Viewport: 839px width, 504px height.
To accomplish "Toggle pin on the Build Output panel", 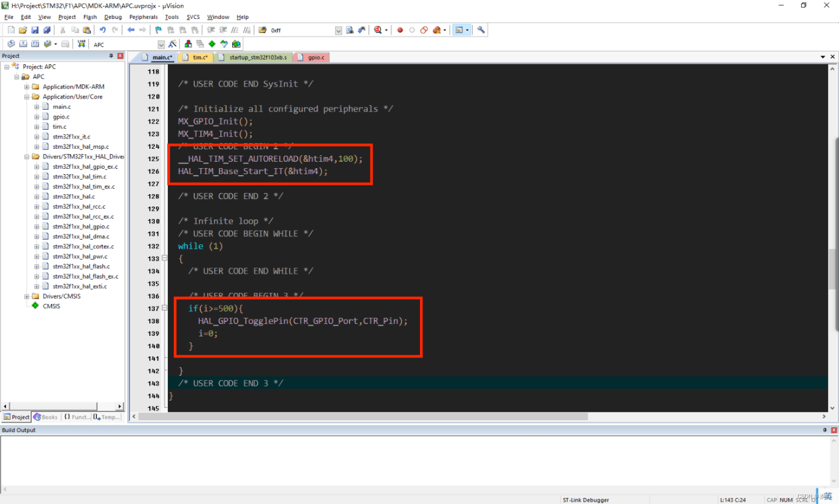I will click(825, 430).
